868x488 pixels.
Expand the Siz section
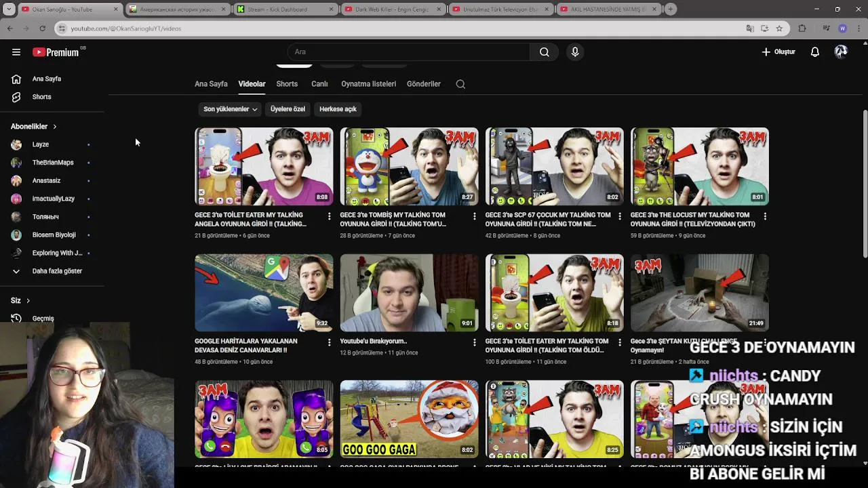20,300
